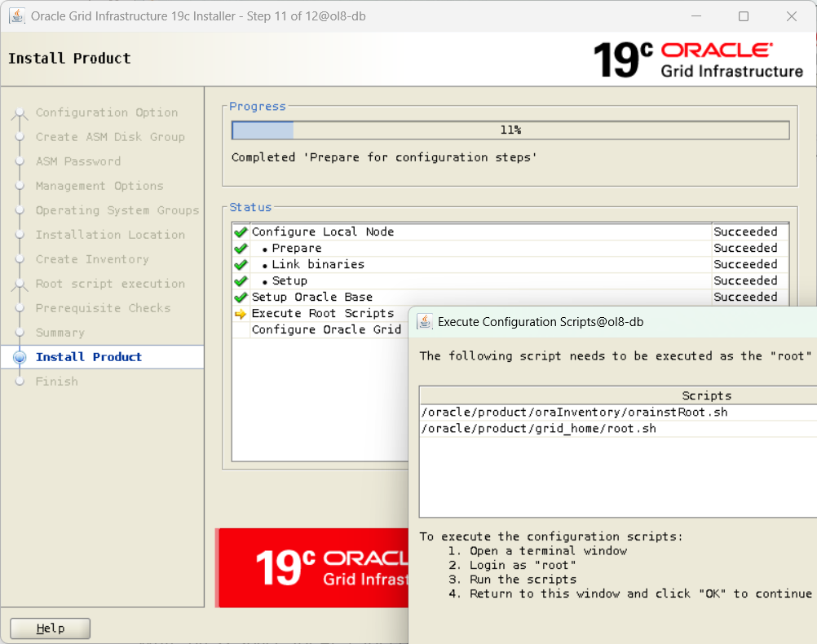Click the Help button
Viewport: 817px width, 644px height.
point(50,628)
